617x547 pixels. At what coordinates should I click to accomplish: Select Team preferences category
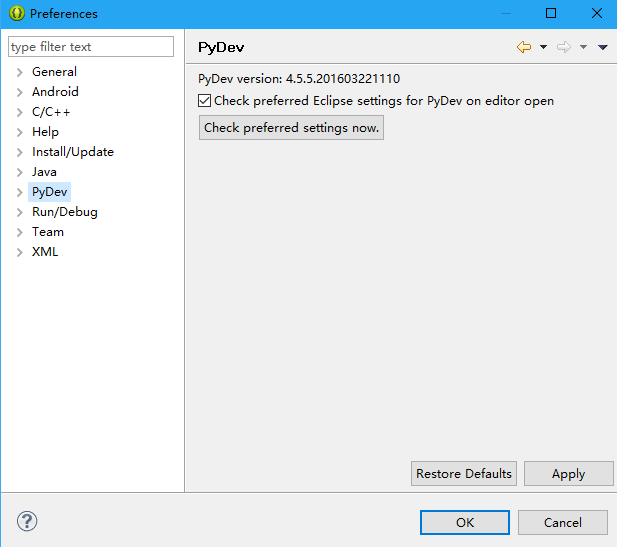pyautogui.click(x=48, y=232)
